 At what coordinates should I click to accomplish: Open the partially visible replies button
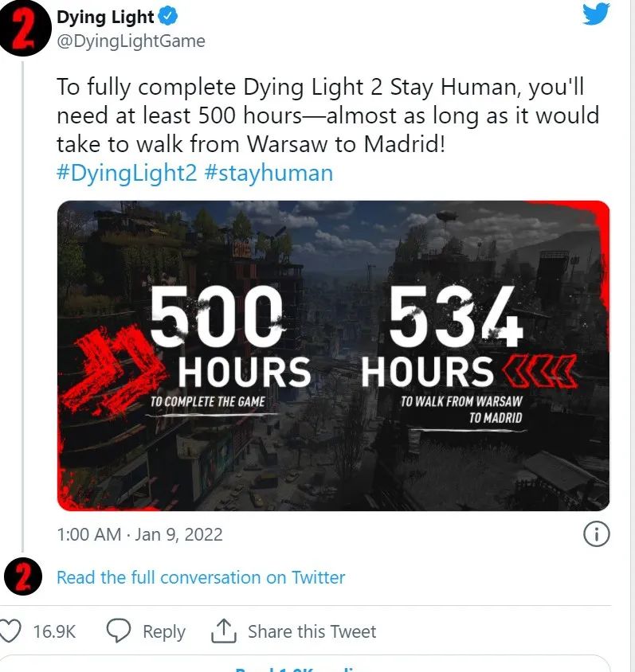click(305, 663)
